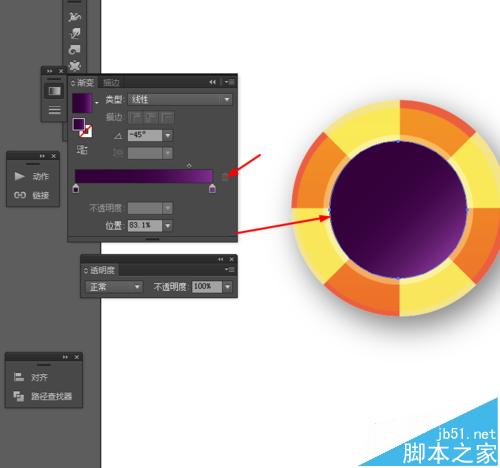Image resolution: width=500 pixels, height=468 pixels.
Task: Close the small docked icon panel
Action: point(61,71)
